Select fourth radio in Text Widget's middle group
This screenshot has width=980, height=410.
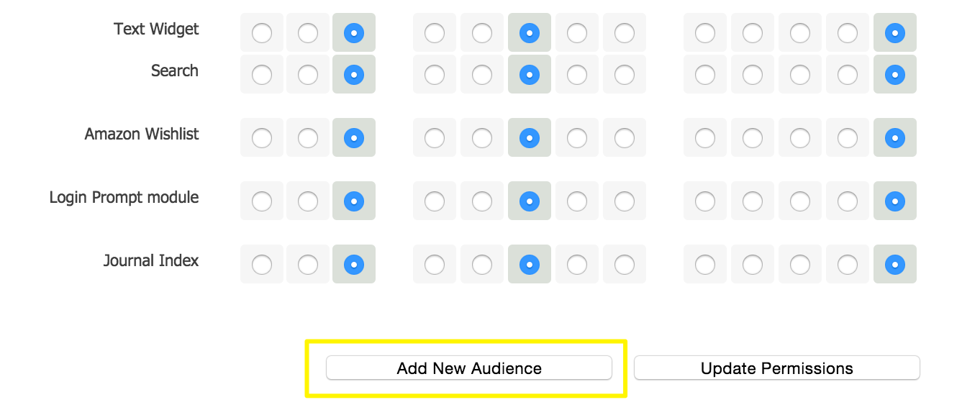tap(577, 32)
